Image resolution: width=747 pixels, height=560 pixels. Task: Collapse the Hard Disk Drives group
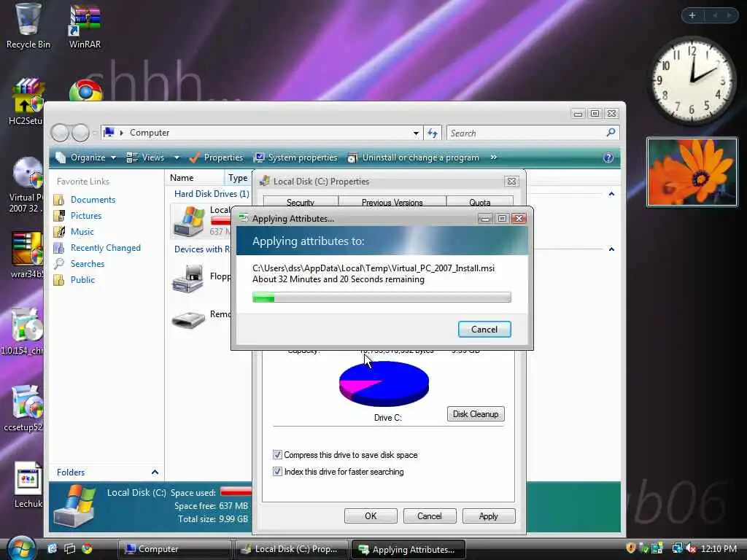612,194
